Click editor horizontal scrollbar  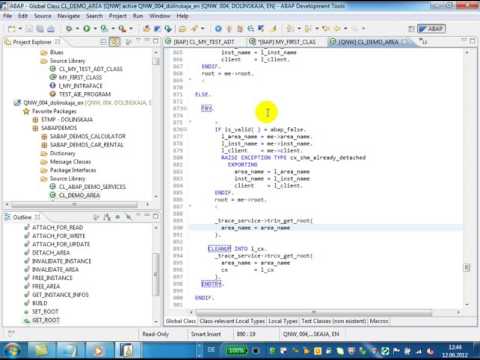[313, 312]
